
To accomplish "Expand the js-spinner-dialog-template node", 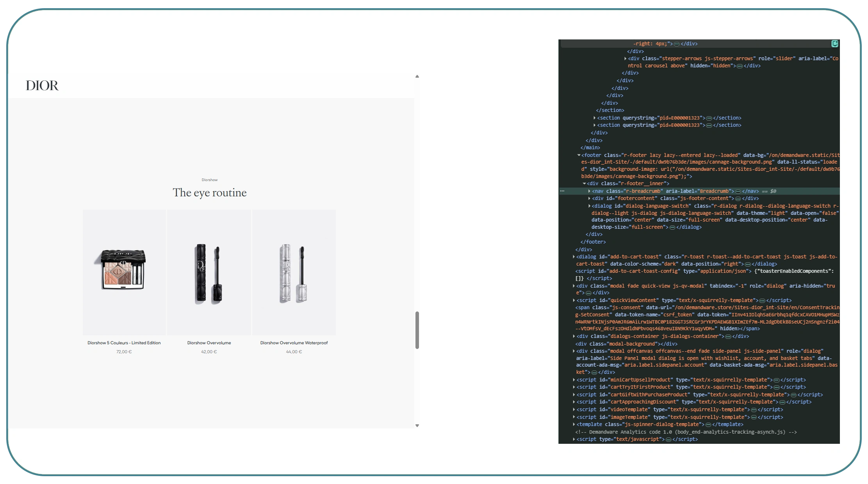I will 574,424.
